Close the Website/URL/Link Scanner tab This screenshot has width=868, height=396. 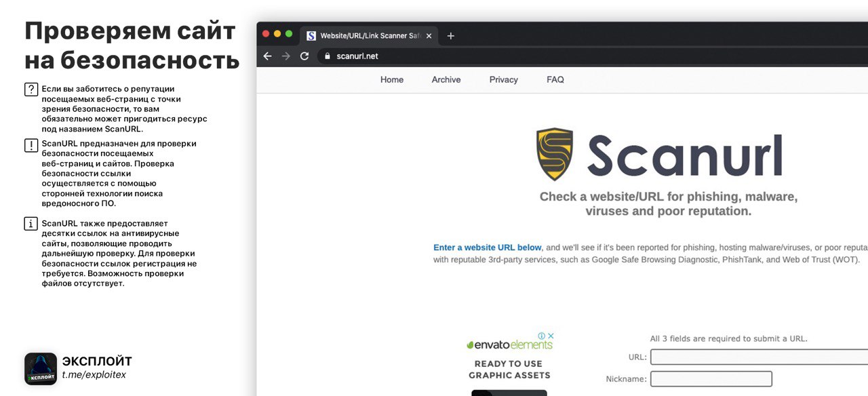click(x=429, y=36)
